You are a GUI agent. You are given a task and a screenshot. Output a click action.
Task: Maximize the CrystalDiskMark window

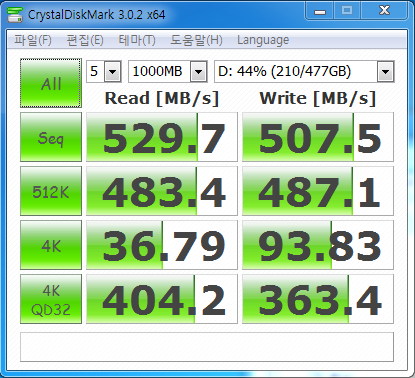tap(347, 11)
